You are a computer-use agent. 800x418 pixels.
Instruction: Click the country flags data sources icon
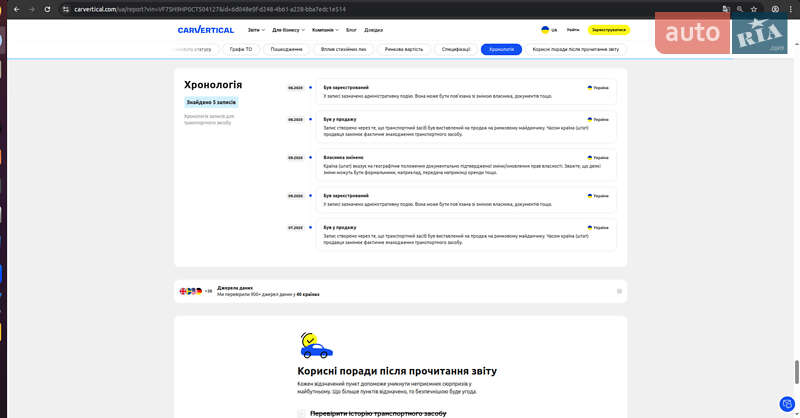point(190,291)
